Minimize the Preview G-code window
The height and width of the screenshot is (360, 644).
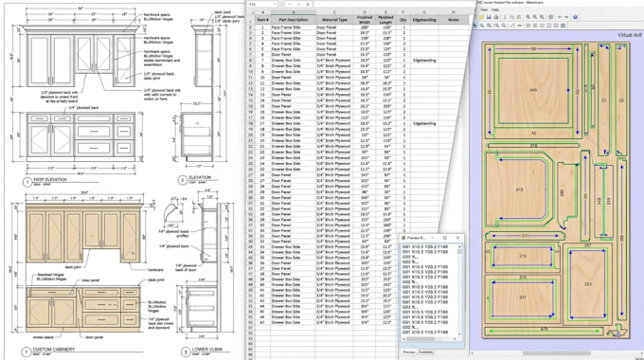coord(433,238)
